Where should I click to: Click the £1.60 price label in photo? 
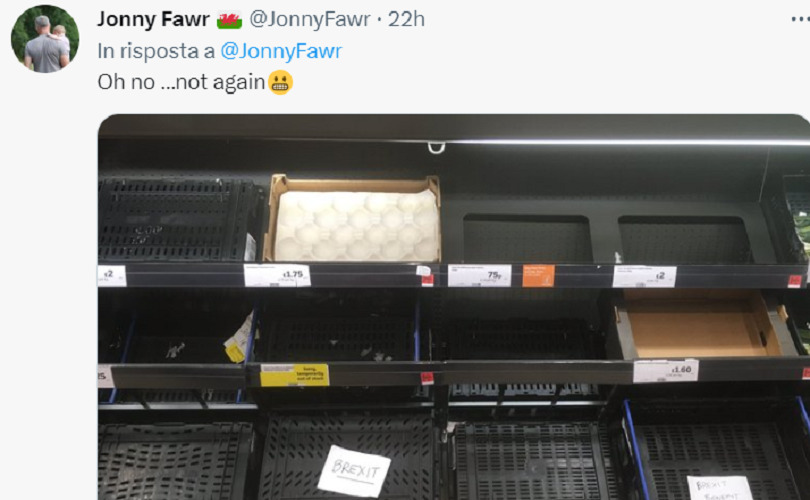click(666, 370)
